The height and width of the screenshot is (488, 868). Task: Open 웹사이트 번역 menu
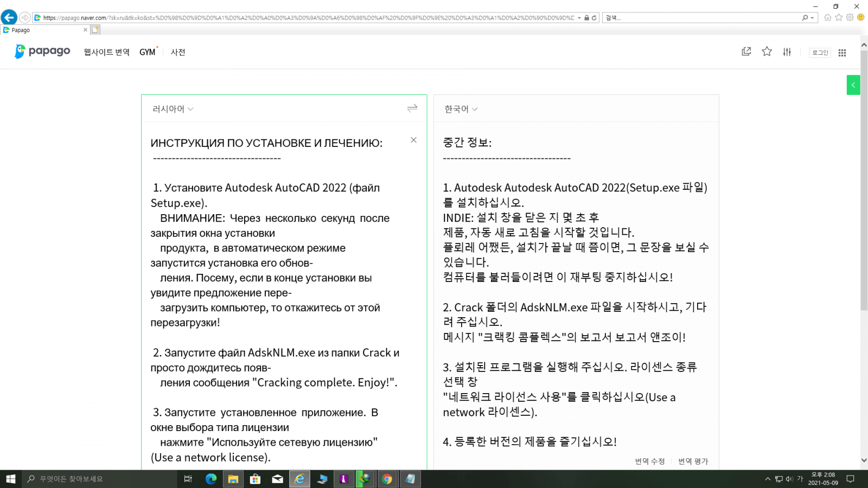pyautogui.click(x=106, y=52)
